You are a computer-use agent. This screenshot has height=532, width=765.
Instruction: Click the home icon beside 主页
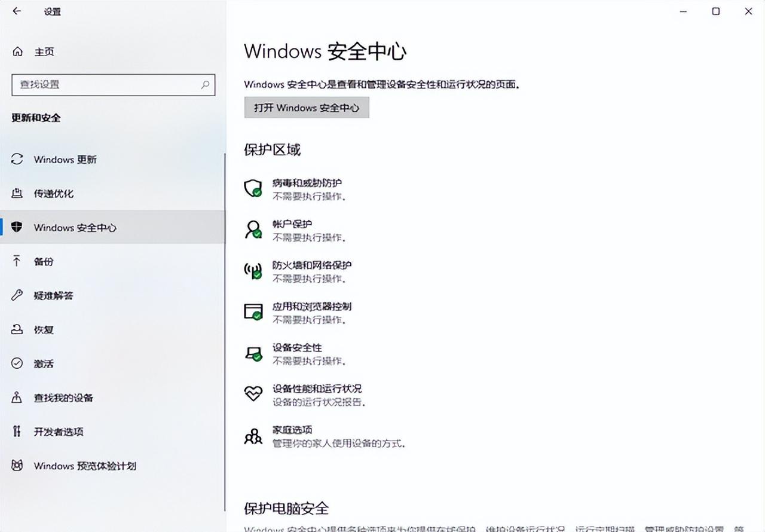(18, 52)
